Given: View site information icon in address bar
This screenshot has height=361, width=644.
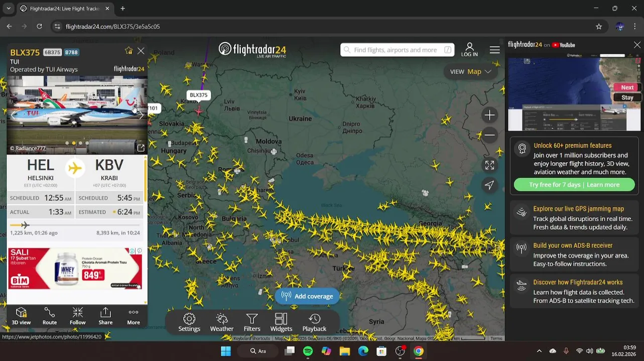Looking at the screenshot, I should [x=57, y=27].
